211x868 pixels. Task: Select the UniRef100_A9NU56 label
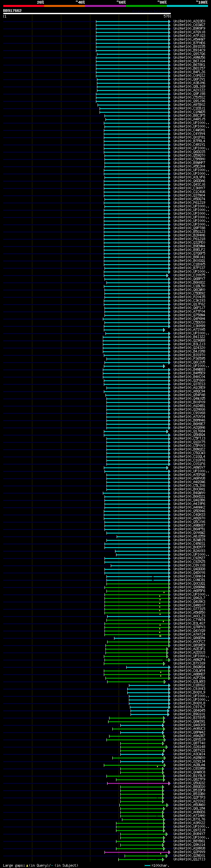[x=189, y=58]
